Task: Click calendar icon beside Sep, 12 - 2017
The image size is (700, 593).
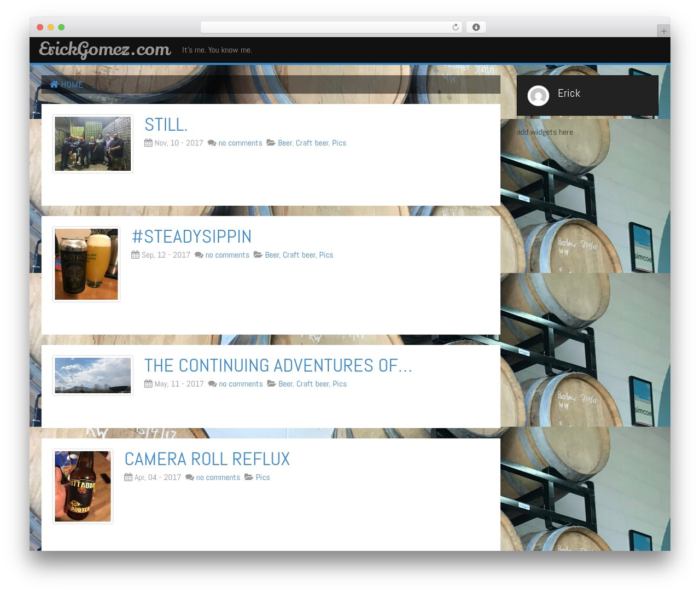Action: (x=135, y=255)
